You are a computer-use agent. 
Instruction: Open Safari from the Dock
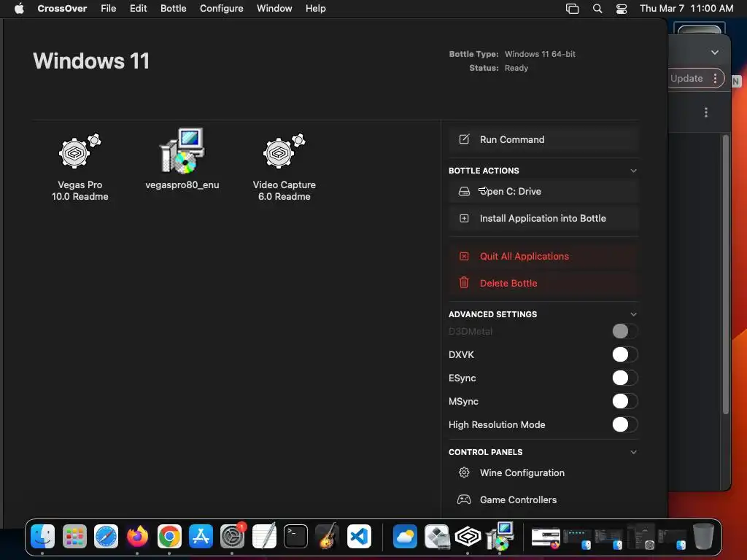pos(106,536)
